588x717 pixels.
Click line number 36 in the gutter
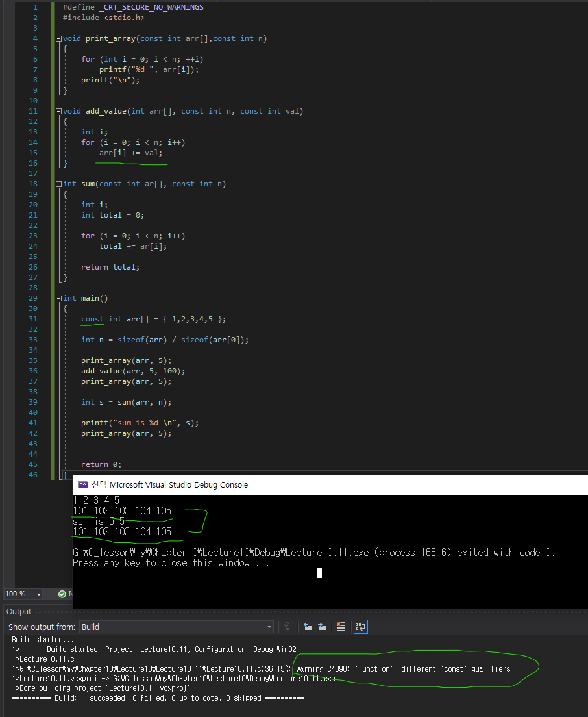(33, 371)
